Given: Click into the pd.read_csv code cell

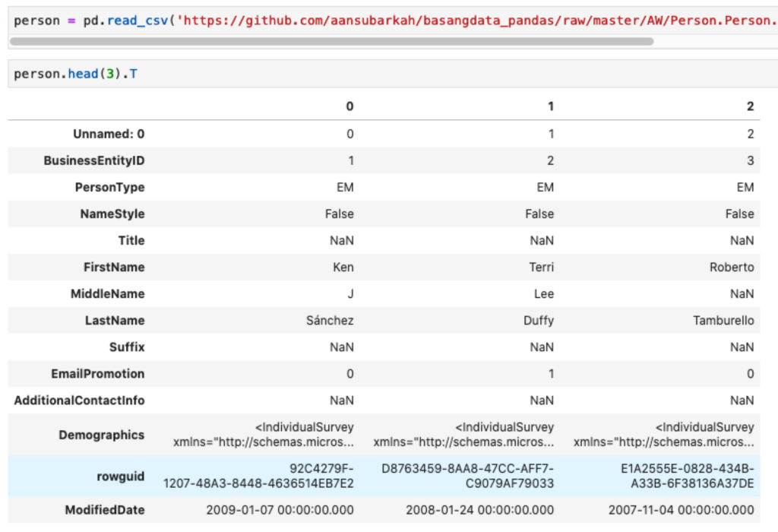Looking at the screenshot, I should (x=393, y=21).
